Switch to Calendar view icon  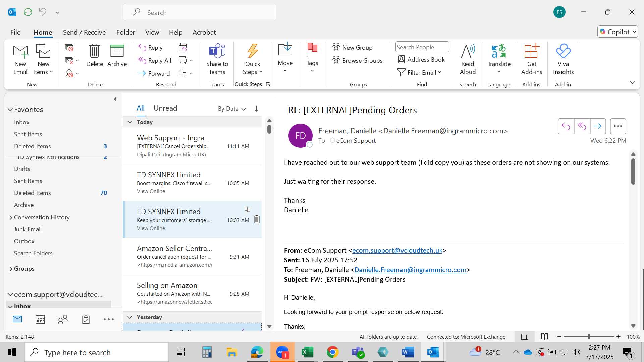(40, 319)
